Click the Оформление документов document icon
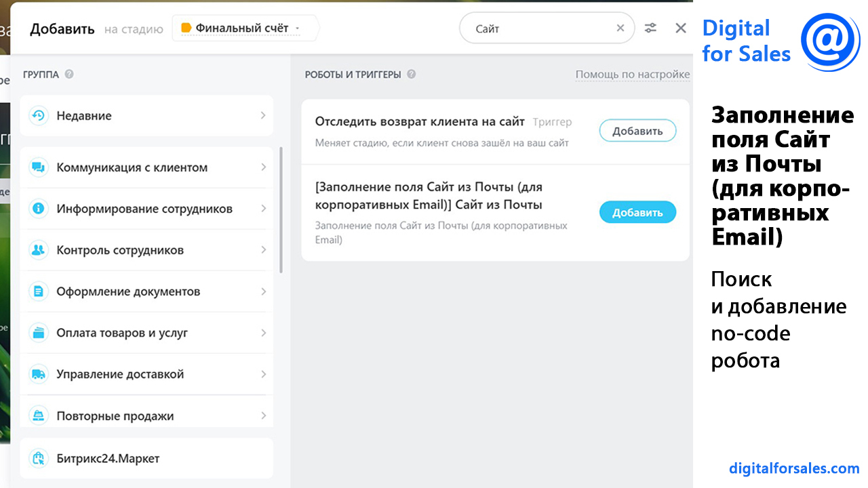This screenshot has height=488, width=868. tap(39, 291)
